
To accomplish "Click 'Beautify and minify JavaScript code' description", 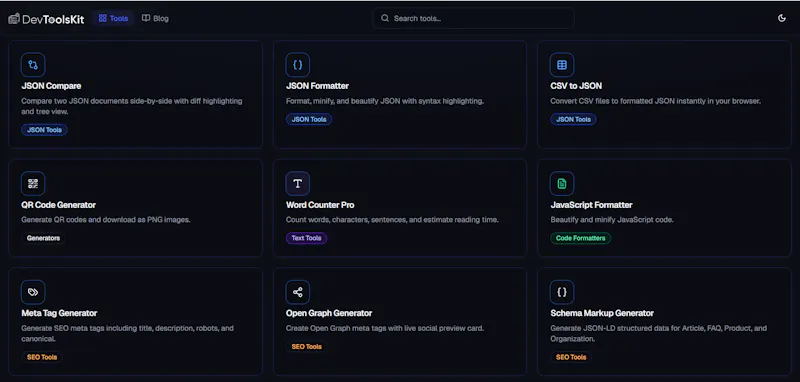I will [612, 220].
